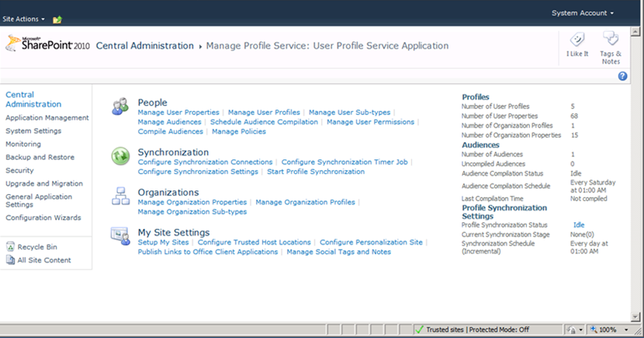Click the Audience Compilation Schedule label
The height and width of the screenshot is (338, 644).
point(506,186)
